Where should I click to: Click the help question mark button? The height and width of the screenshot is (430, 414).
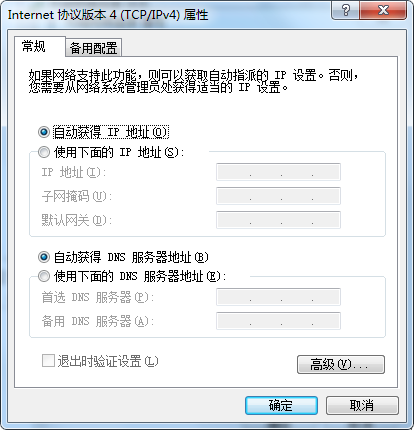tap(346, 10)
